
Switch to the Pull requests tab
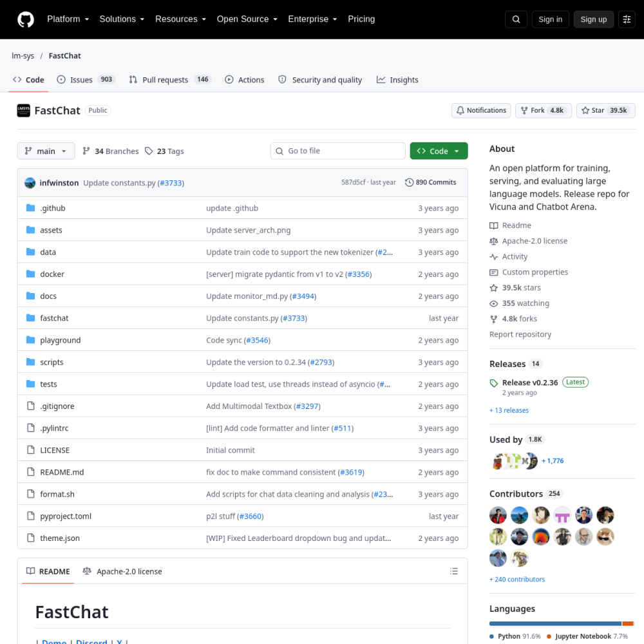[170, 80]
